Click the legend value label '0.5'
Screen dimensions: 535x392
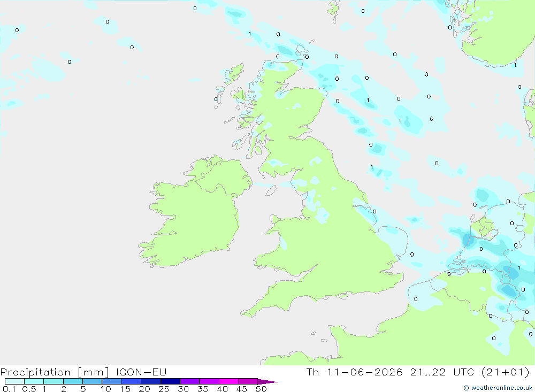click(29, 389)
